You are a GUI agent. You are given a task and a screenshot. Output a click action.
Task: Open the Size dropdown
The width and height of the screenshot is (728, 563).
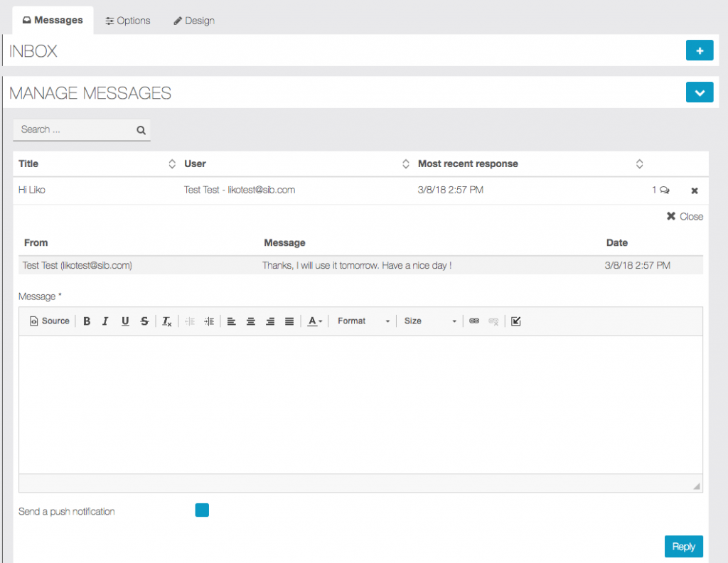click(x=429, y=321)
